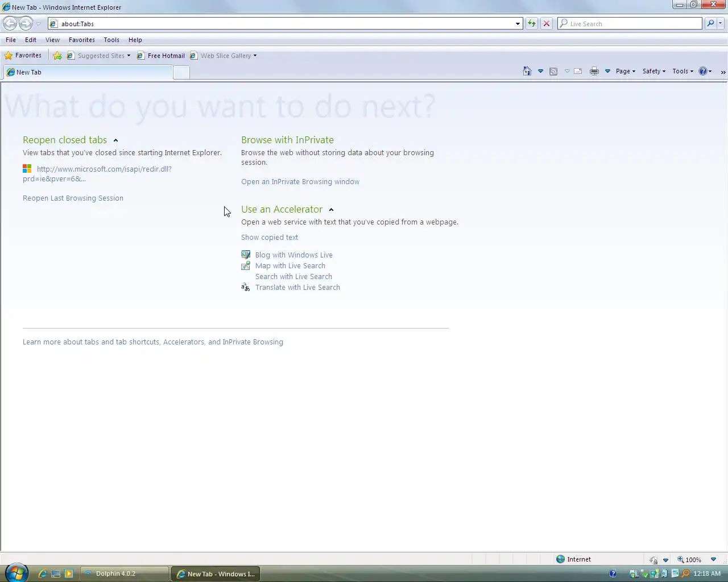Screen dimensions: 728x582
Task: Click the media player quick launch icon
Action: tap(69, 573)
